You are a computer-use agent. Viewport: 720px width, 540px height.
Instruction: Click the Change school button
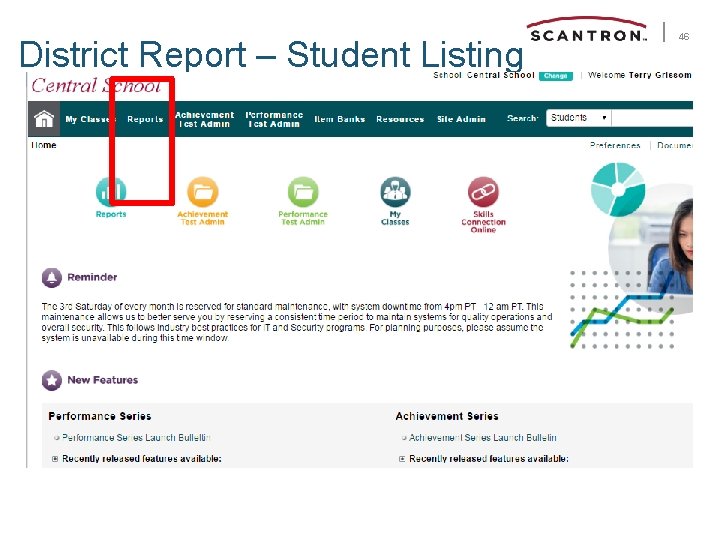click(556, 76)
